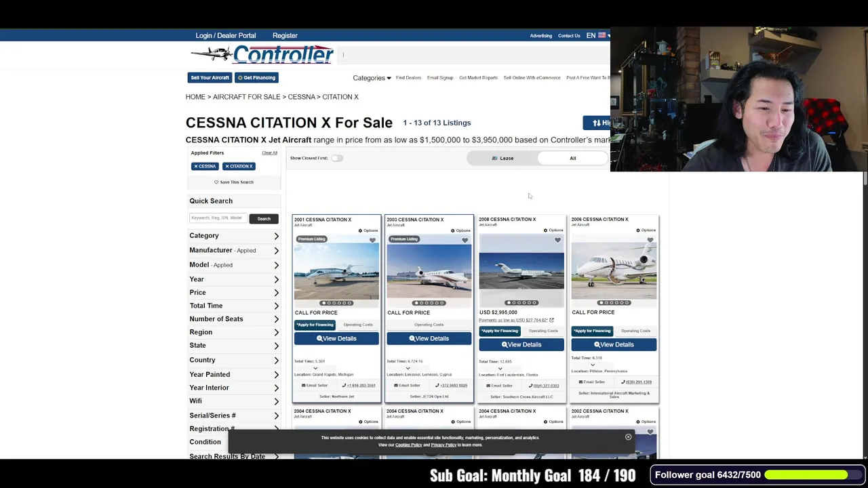
Task: Click Clear All applied filters
Action: (269, 153)
